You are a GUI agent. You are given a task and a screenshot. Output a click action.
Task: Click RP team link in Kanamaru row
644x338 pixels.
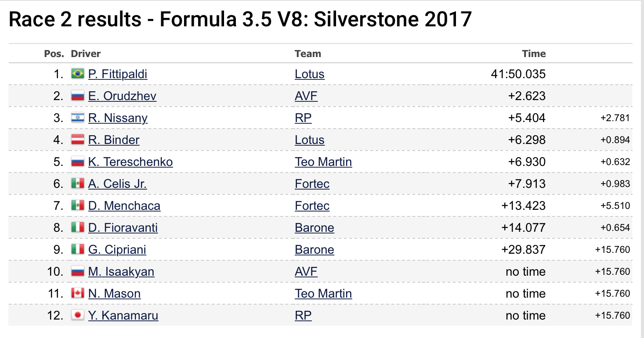(x=303, y=316)
